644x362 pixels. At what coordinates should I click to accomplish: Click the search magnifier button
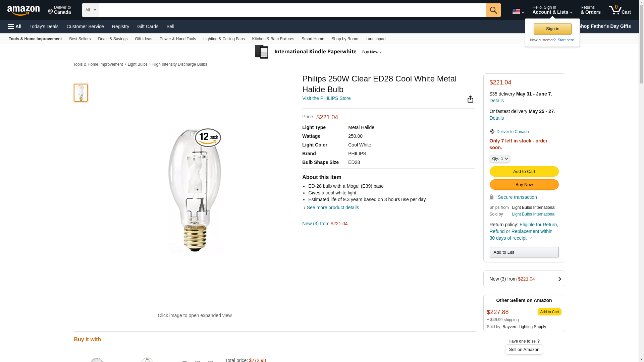coord(493,10)
